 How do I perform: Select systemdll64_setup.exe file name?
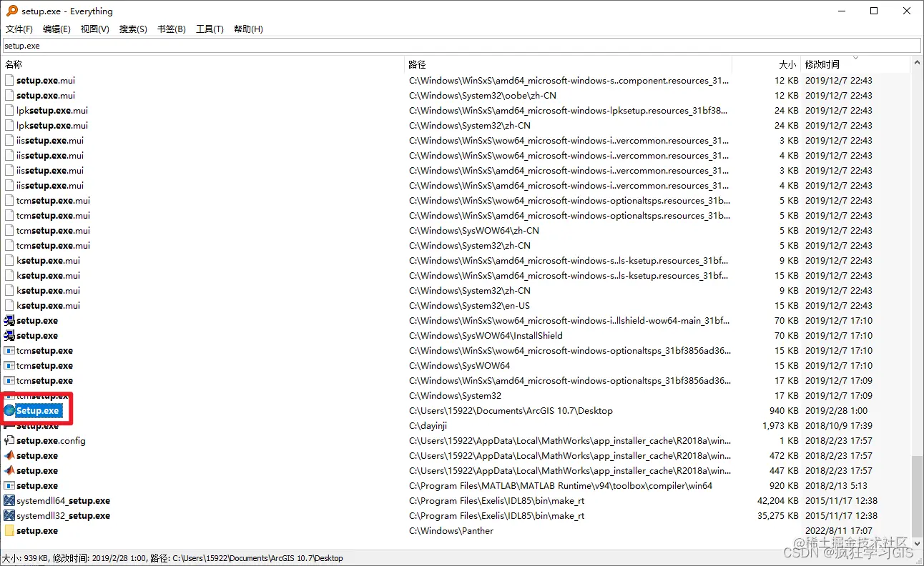[63, 501]
